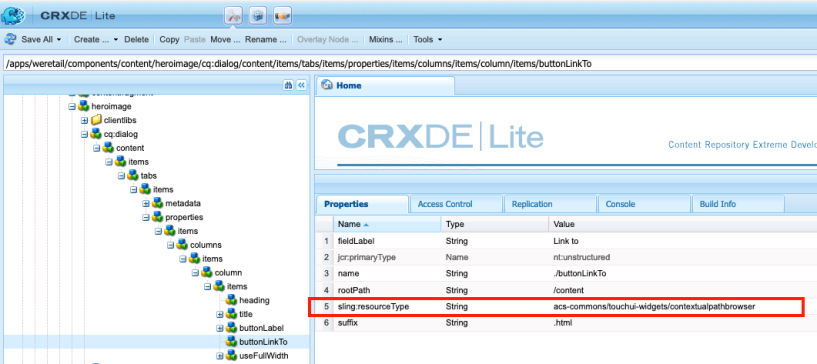Expand the buttonLabel tree node
The width and height of the screenshot is (817, 364).
click(x=220, y=328)
